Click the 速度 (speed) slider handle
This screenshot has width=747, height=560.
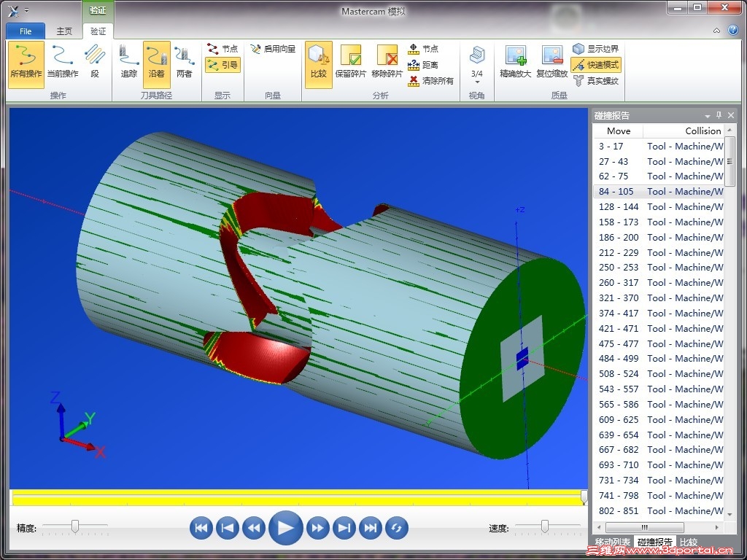(544, 526)
